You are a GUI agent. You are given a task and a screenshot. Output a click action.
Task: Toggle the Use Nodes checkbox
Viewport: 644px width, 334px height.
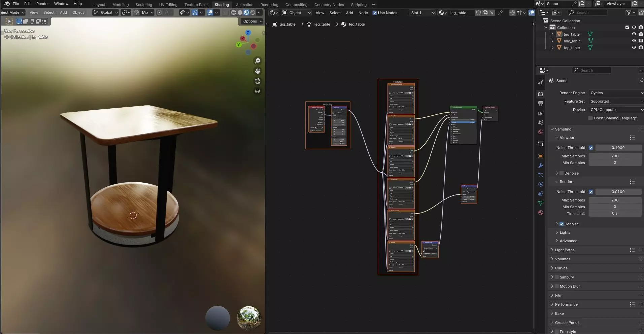tap(375, 13)
